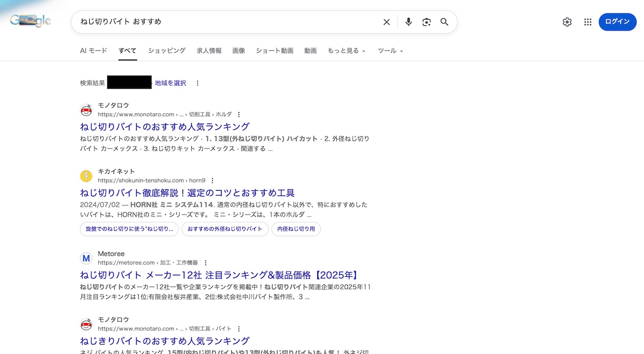Clear the search query with X icon
644x354 pixels.
coord(386,22)
